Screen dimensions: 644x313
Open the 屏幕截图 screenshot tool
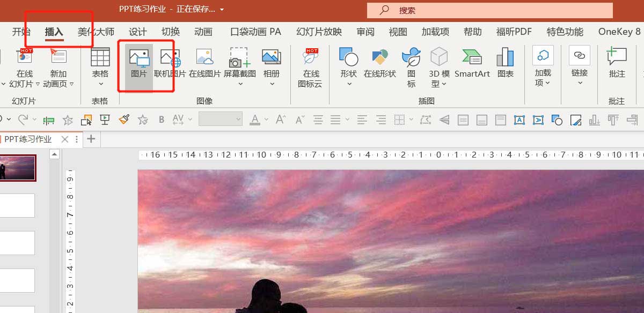pos(239,57)
